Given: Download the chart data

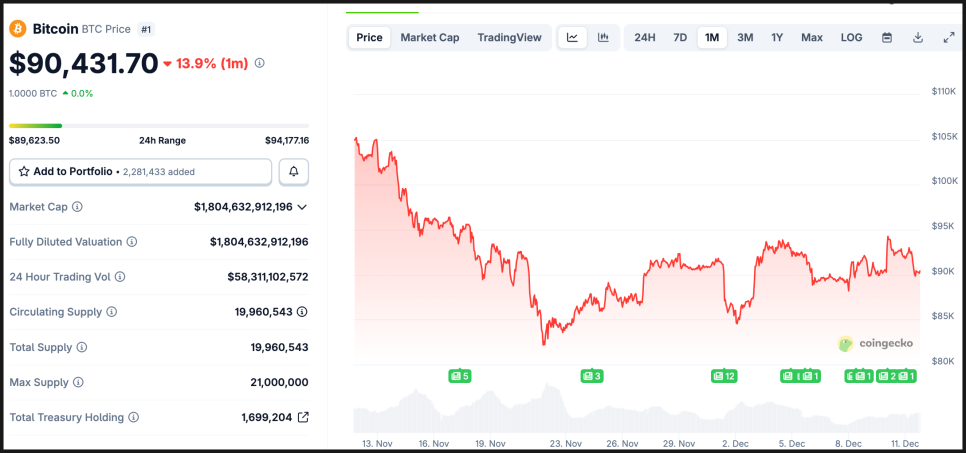Looking at the screenshot, I should 918,38.
